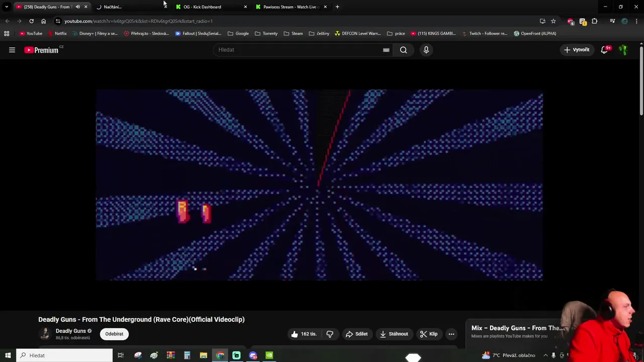Share the video via Sdílet
This screenshot has height=362, width=644.
357,334
